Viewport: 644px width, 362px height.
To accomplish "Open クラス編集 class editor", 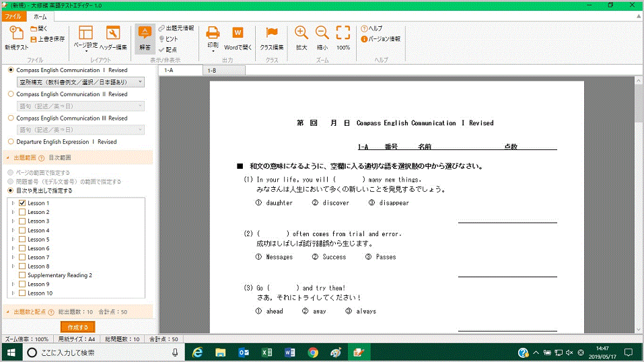I will (271, 38).
